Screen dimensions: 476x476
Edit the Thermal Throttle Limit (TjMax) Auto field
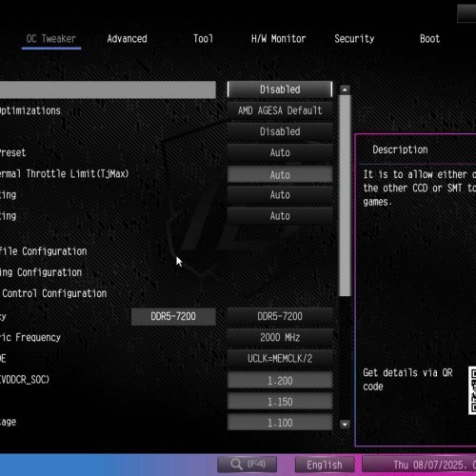pyautogui.click(x=280, y=174)
